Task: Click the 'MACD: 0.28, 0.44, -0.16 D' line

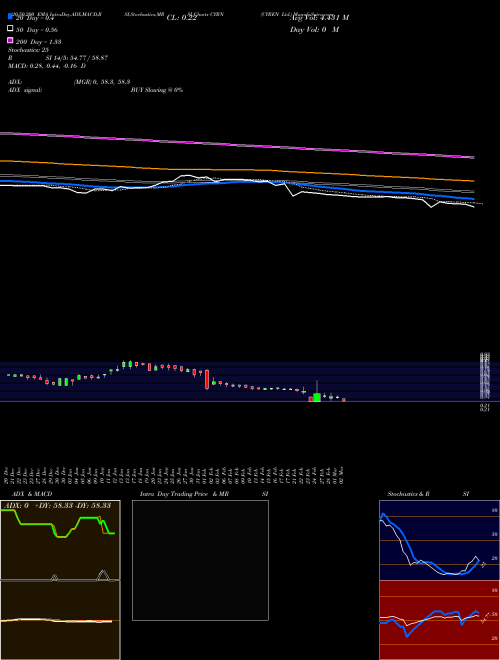Action: (x=47, y=66)
